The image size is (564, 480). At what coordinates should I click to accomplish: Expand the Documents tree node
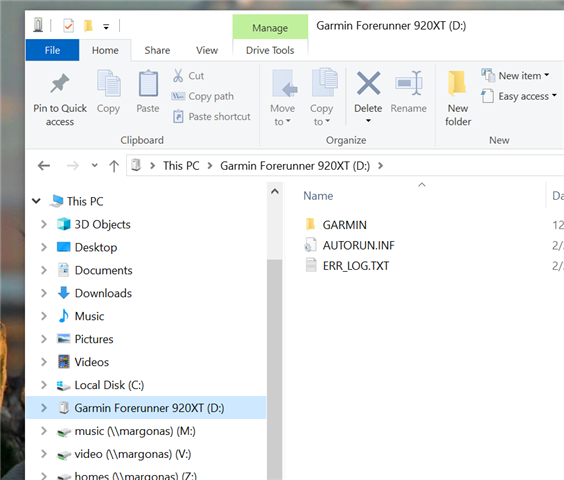pyautogui.click(x=44, y=270)
